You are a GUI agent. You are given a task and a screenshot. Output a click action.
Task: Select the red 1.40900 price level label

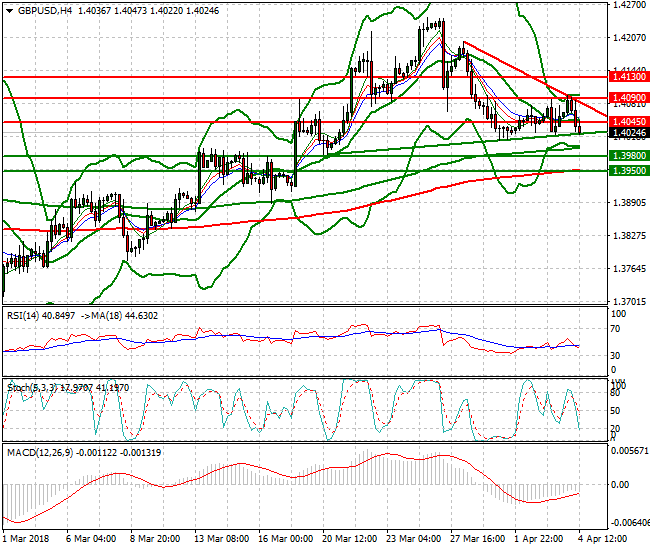point(629,98)
